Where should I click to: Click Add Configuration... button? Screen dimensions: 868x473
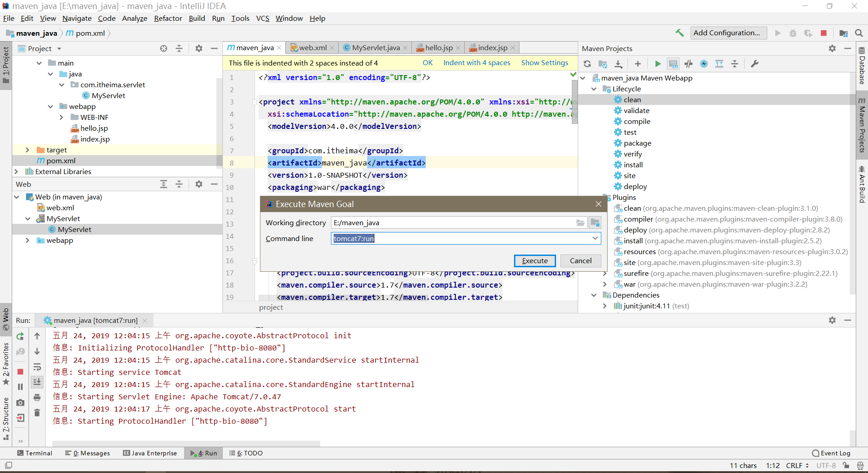729,33
